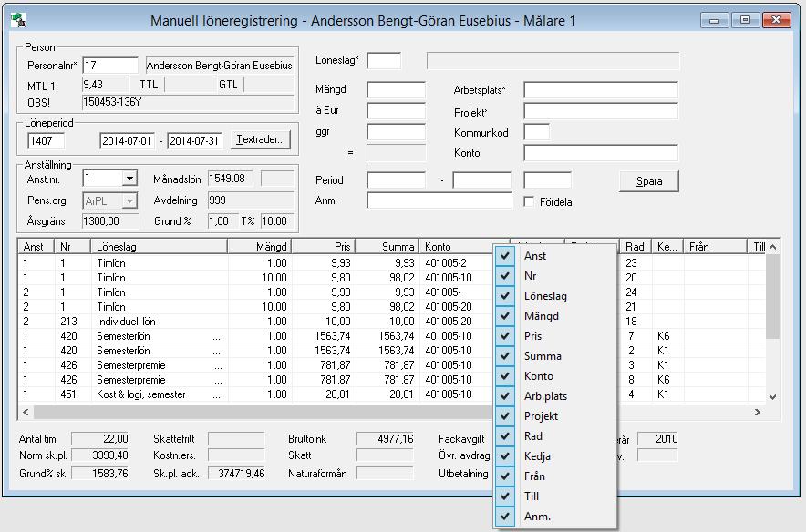Viewport: 806px width, 532px height.
Task: Close the Manuell löneregistrering window
Action: click(x=776, y=20)
